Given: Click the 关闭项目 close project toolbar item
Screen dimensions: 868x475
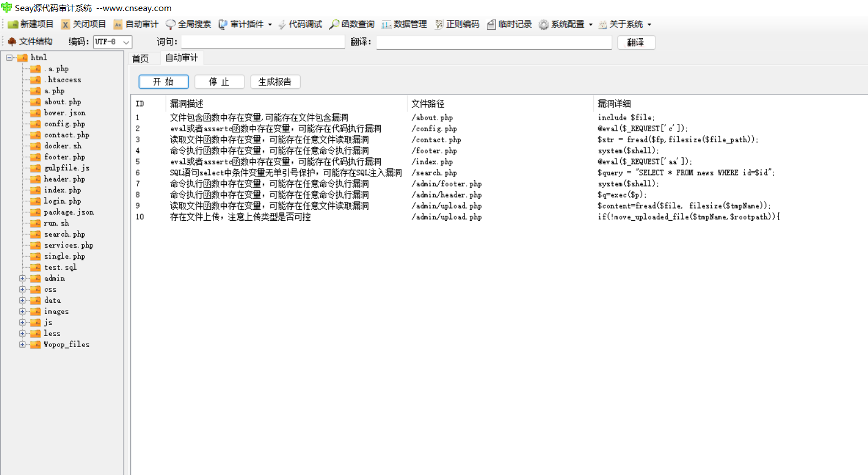Looking at the screenshot, I should [x=83, y=24].
